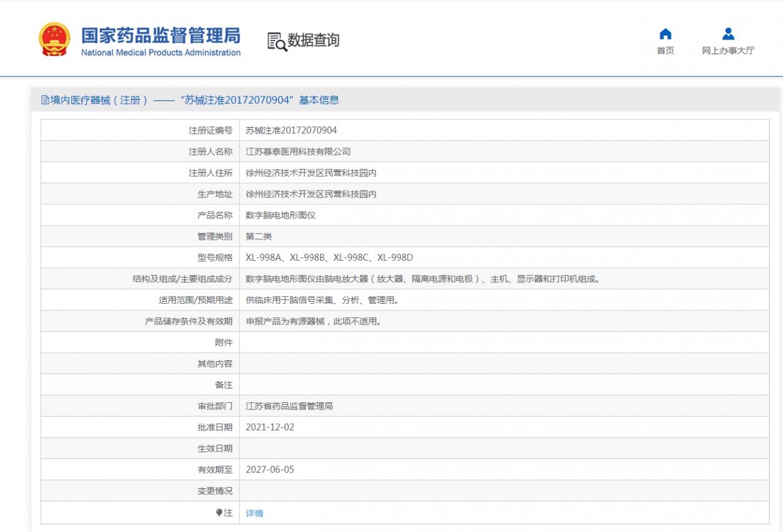Viewport: 783px width, 532px height.
Task: Click the document icon before 境内医疗器械
Action: (45, 100)
